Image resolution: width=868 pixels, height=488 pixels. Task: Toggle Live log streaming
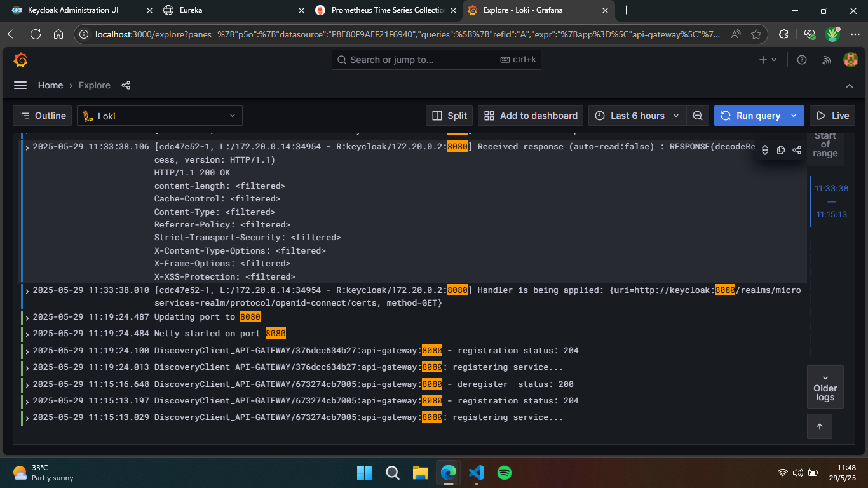pos(832,116)
